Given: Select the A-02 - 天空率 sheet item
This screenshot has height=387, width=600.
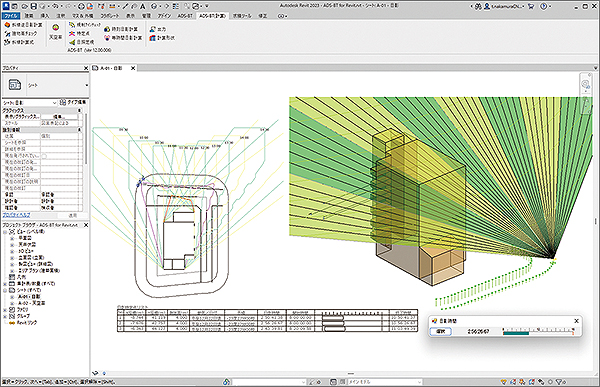Looking at the screenshot, I should point(32,303).
